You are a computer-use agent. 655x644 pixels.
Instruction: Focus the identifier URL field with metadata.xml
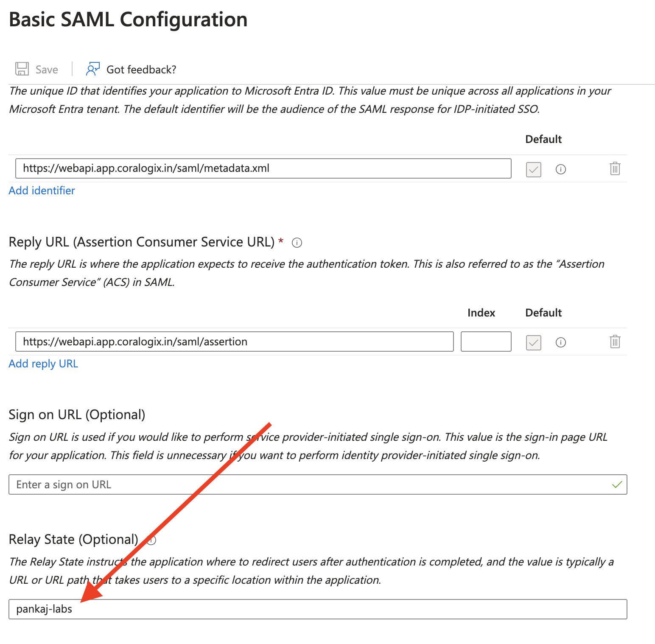[263, 168]
